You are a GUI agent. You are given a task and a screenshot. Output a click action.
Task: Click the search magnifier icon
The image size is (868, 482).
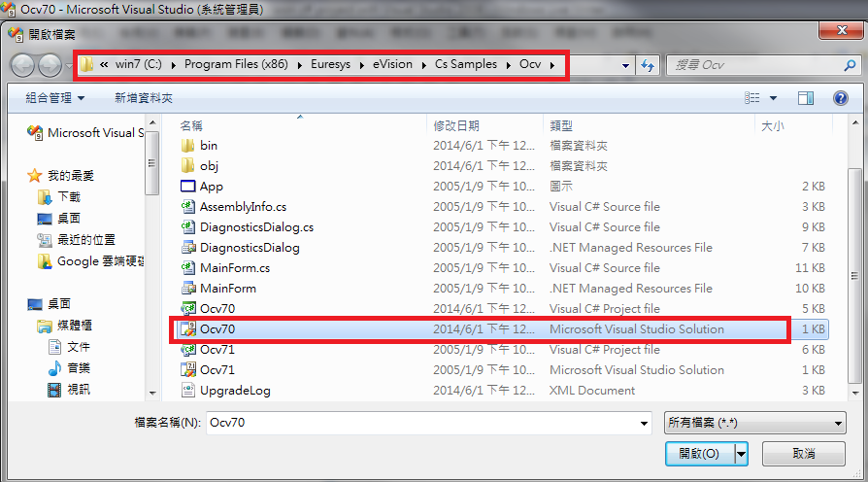(x=850, y=65)
